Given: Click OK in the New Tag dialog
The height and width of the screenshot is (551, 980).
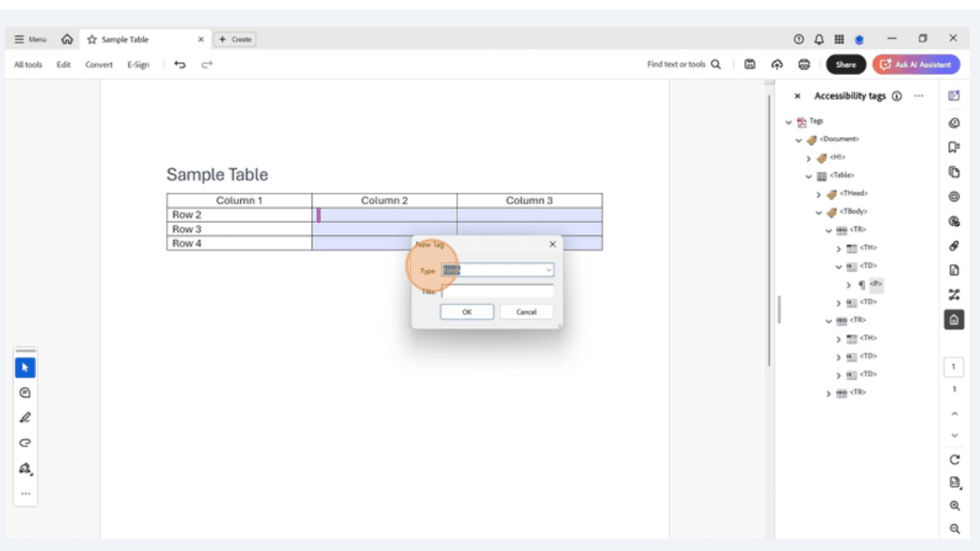Looking at the screenshot, I should click(466, 311).
